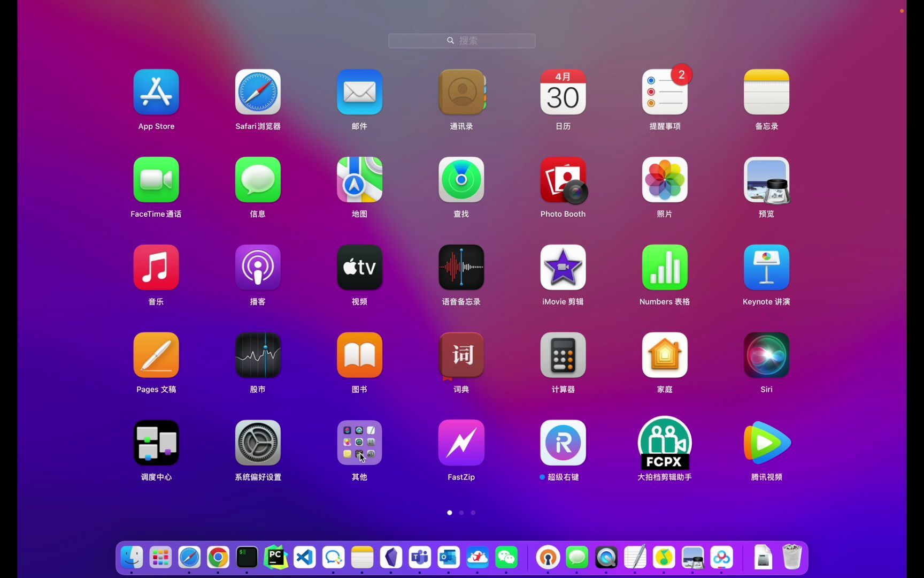The image size is (924, 578).
Task: Open Visual Studio Code in Dock
Action: point(305,558)
